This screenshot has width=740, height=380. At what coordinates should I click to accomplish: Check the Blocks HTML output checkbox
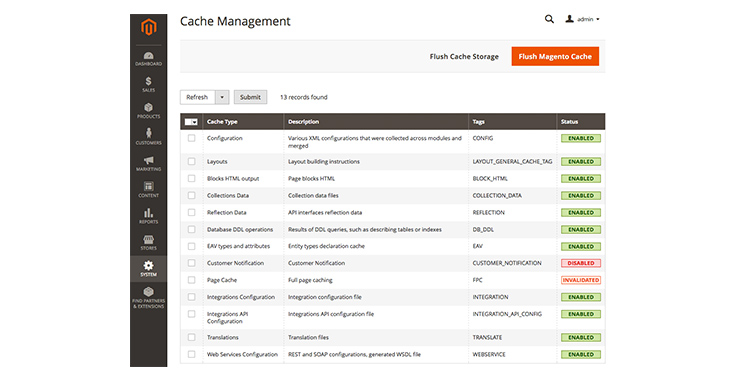(192, 178)
